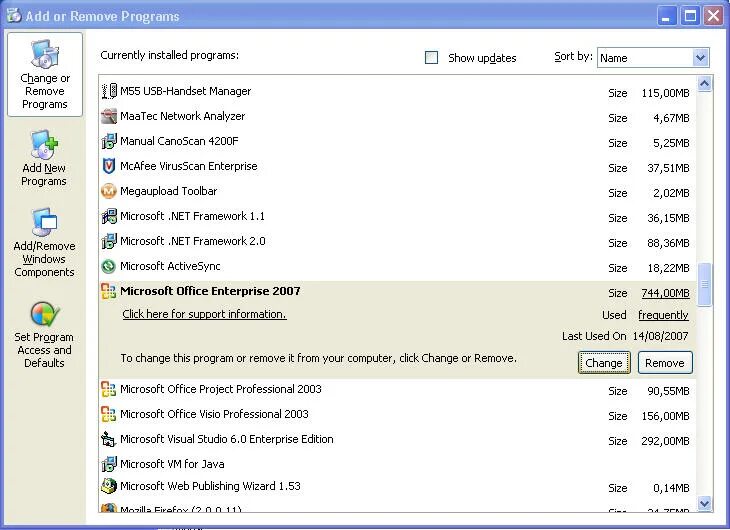The width and height of the screenshot is (730, 530).
Task: Click the underlined 'frequently' usage value
Action: [663, 315]
